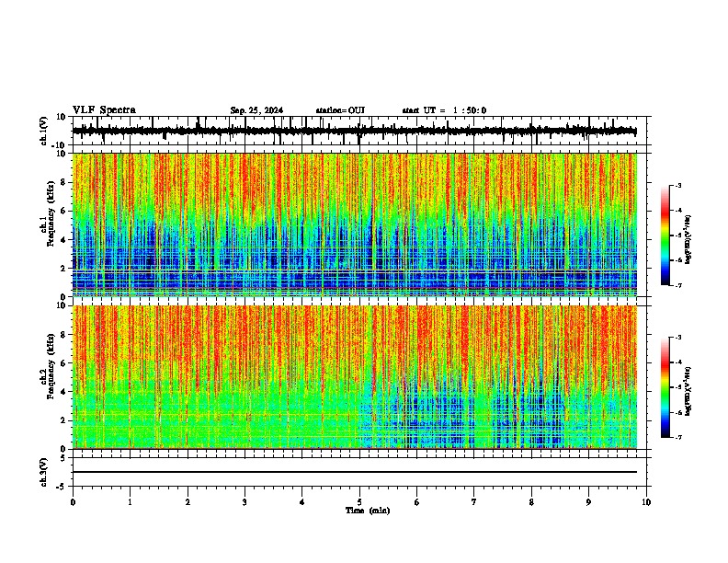This screenshot has height=563, width=728.
Task: Click the "station=OUI" header label
Action: pos(340,110)
